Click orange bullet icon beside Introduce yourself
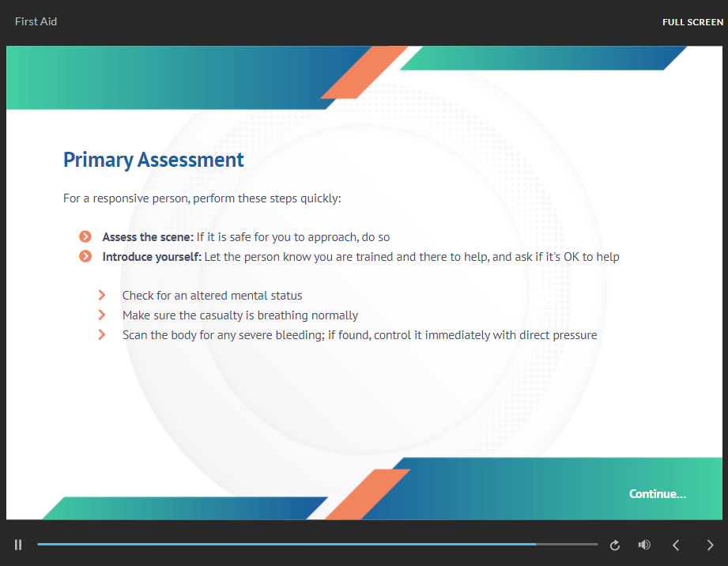 click(85, 257)
